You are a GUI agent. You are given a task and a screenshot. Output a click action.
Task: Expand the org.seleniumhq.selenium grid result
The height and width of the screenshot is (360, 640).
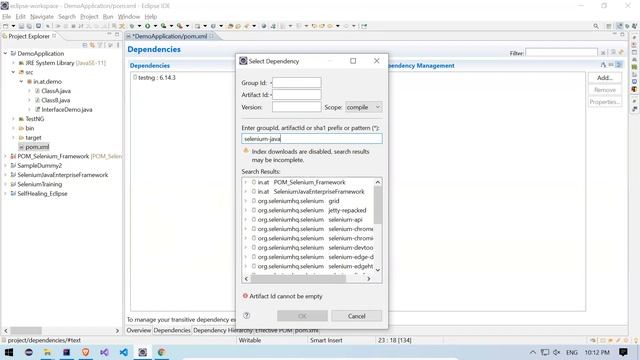(x=246, y=201)
